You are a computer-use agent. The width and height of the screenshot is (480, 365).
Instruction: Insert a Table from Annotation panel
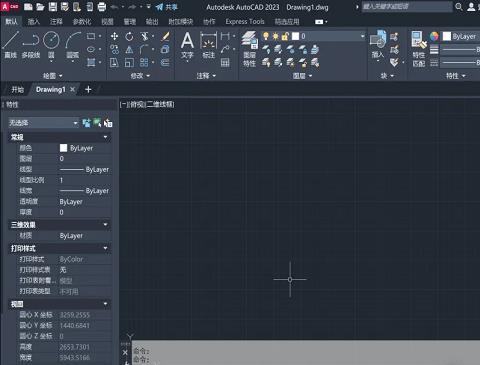[225, 63]
